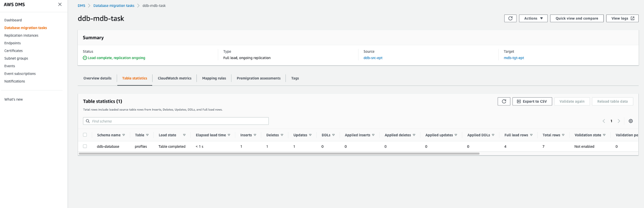Click ddb-database schema name cell
Screen dimensions: 644x208
click(x=108, y=146)
